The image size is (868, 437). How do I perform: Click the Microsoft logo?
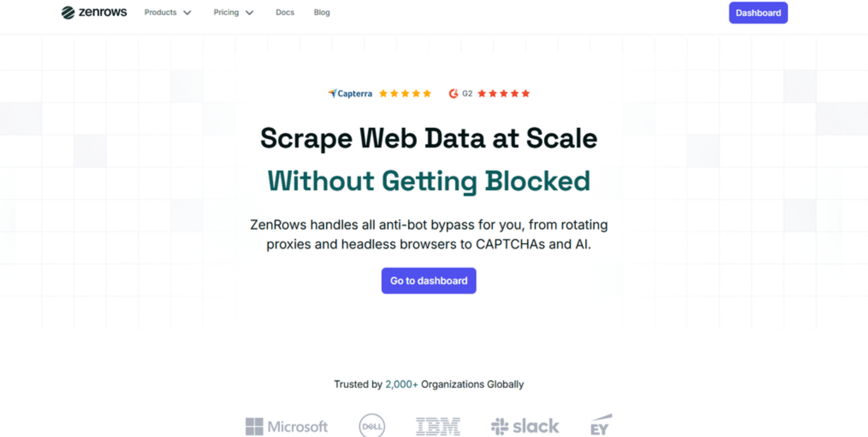click(x=286, y=426)
